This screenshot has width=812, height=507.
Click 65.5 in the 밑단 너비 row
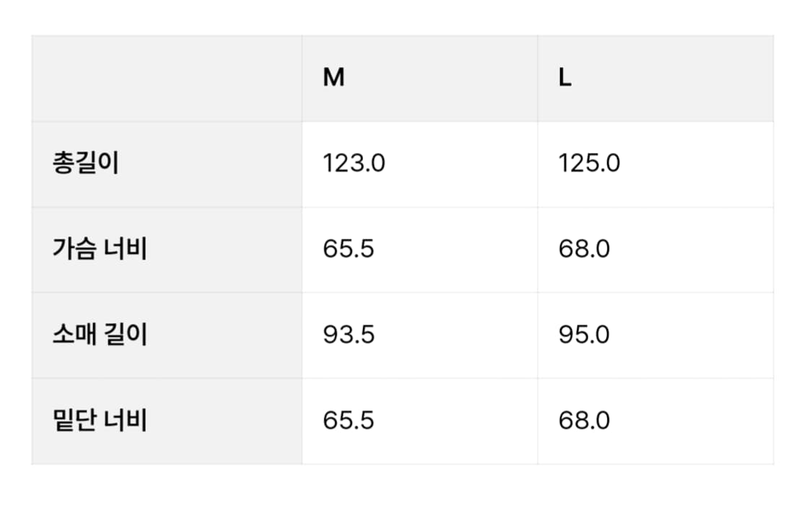tap(349, 420)
